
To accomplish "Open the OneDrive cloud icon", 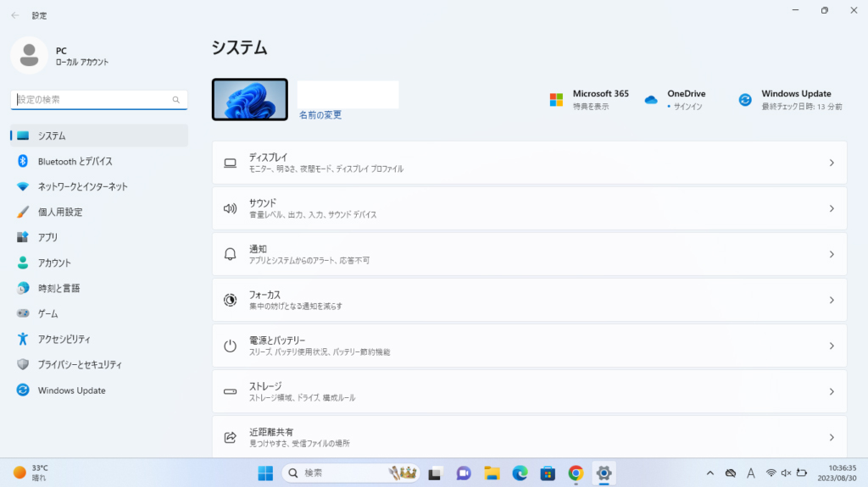I will (651, 100).
